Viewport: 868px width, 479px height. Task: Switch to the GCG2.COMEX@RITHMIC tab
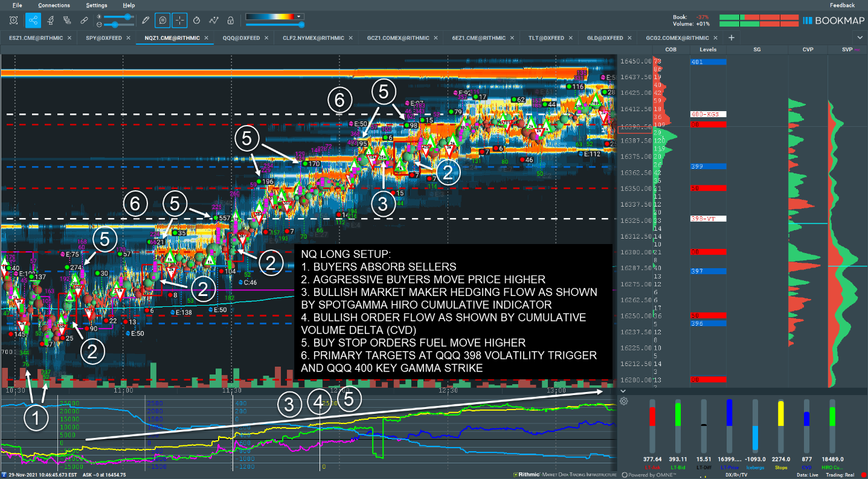678,38
